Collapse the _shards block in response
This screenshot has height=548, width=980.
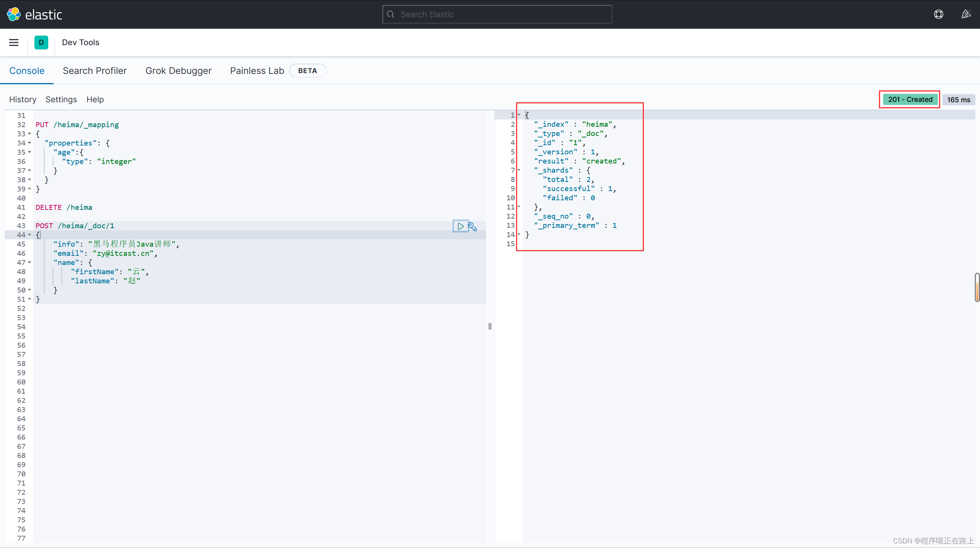tap(519, 170)
